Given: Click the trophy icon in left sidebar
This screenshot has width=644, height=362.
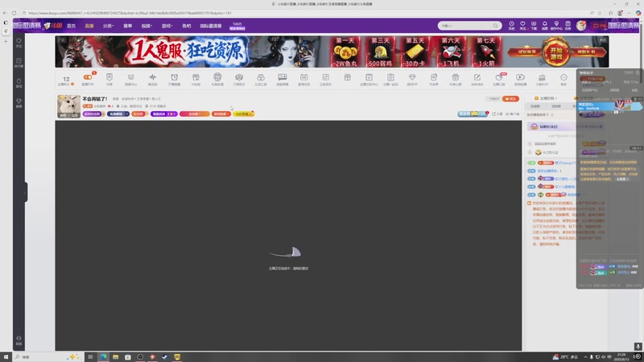Looking at the screenshot, I should pyautogui.click(x=19, y=102).
